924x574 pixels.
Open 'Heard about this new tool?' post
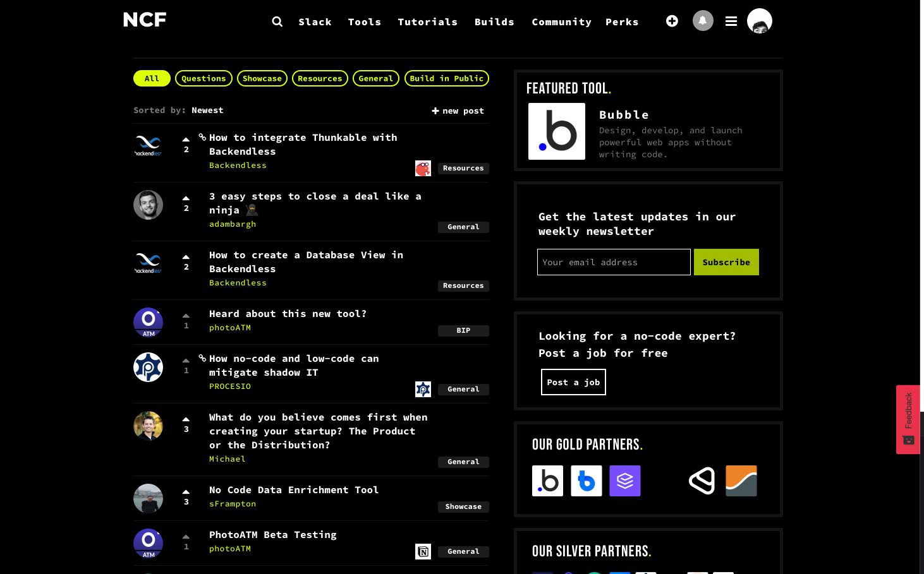click(x=288, y=314)
